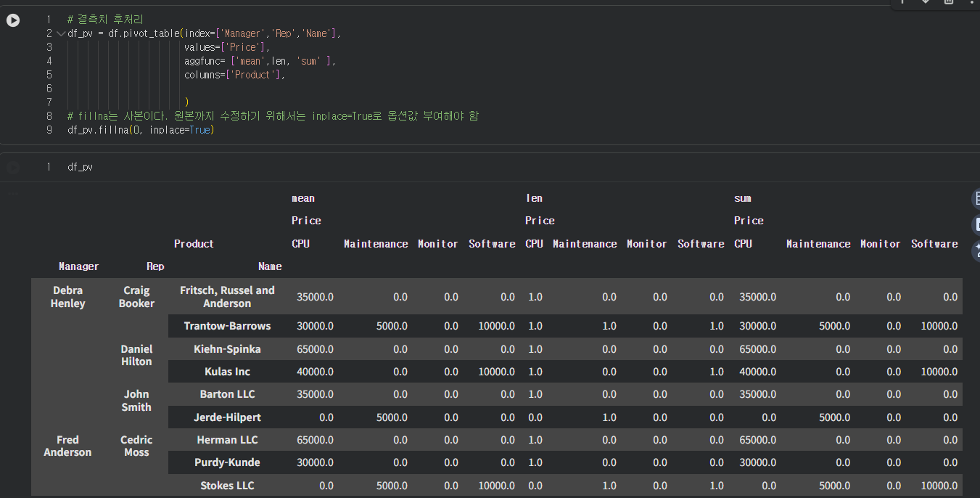Select 'Fritsch, Russel and Anderson' row label
This screenshot has height=498, width=980.
click(x=227, y=297)
